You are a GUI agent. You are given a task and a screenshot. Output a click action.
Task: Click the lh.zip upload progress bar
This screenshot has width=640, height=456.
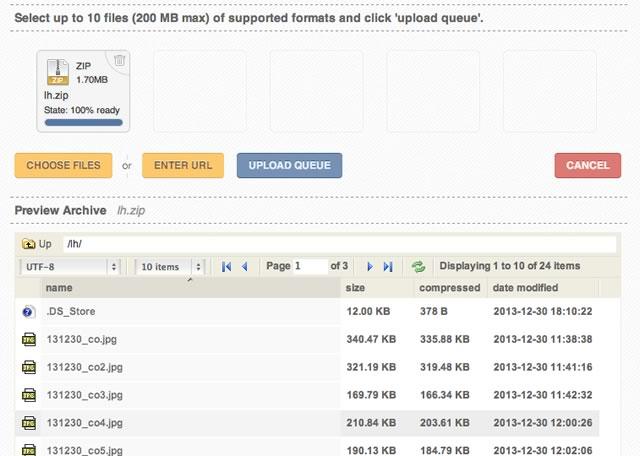[83, 123]
